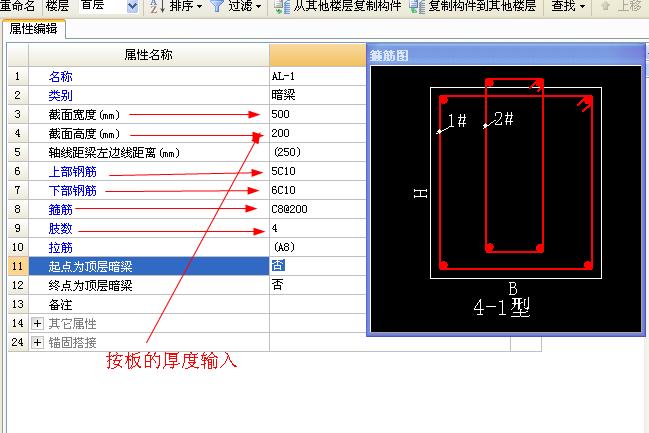Select the 肢数 row label
Viewport: 649px width, 433px height.
click(x=60, y=229)
